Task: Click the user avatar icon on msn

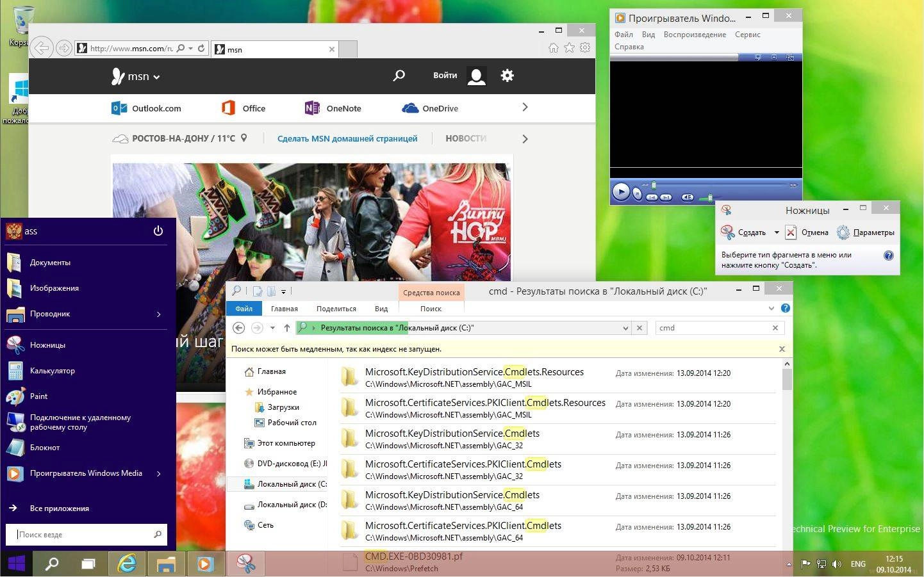Action: pyautogui.click(x=476, y=76)
